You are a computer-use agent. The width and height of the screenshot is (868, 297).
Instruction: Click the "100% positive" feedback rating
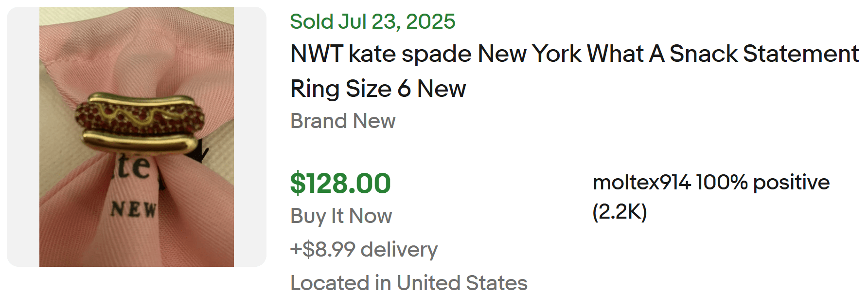[x=762, y=183]
